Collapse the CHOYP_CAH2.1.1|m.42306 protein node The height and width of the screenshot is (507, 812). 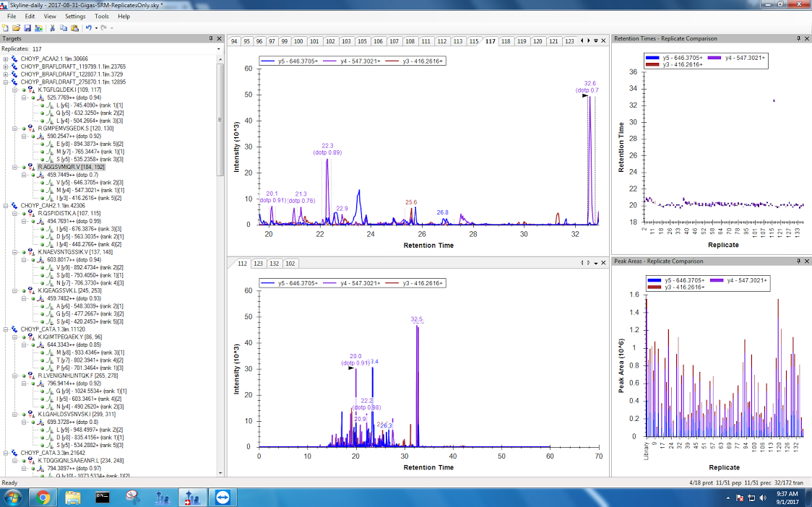coord(6,206)
